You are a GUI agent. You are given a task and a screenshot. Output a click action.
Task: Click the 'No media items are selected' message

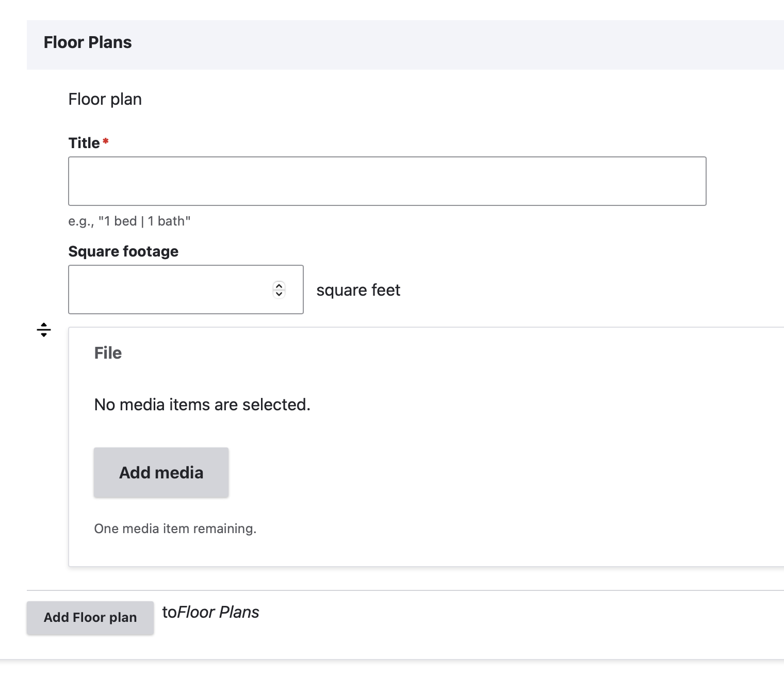click(x=201, y=405)
